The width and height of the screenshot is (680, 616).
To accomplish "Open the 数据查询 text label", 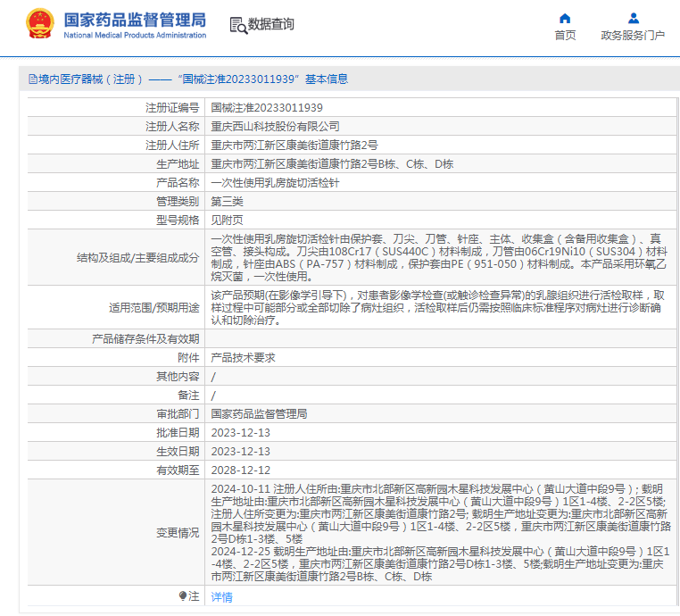I will (x=270, y=25).
